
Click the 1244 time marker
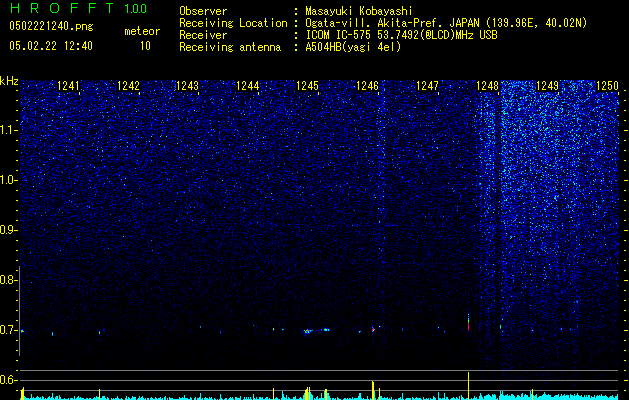248,86
